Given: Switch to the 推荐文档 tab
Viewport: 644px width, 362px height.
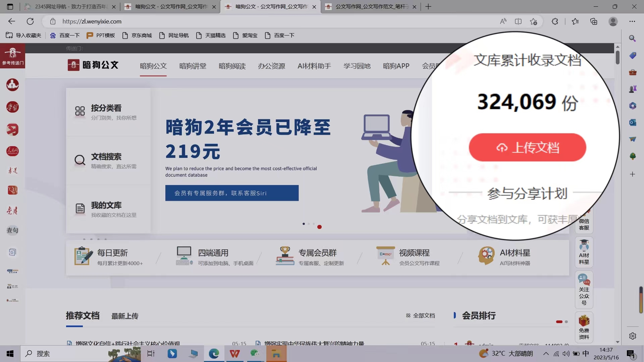Looking at the screenshot, I should 83,316.
